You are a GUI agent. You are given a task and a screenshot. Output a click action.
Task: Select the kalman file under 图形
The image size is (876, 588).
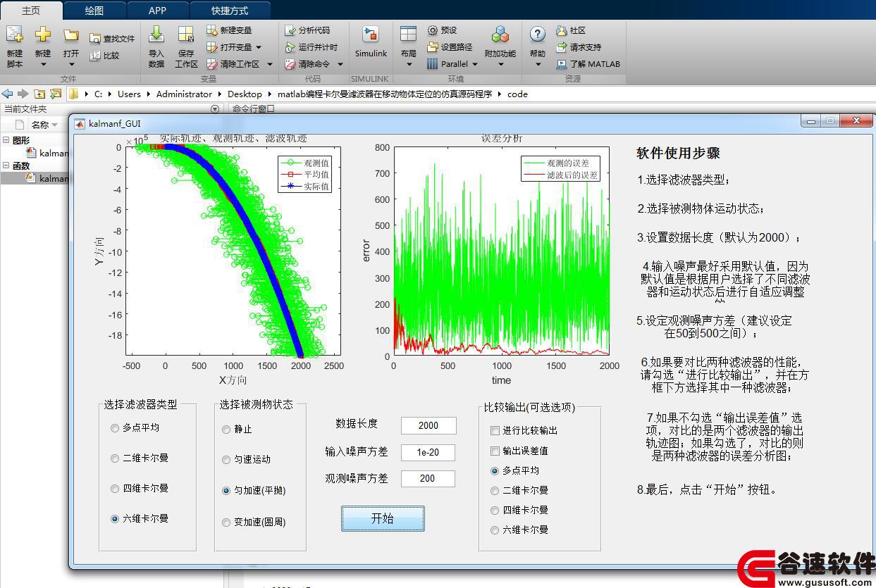pyautogui.click(x=47, y=153)
